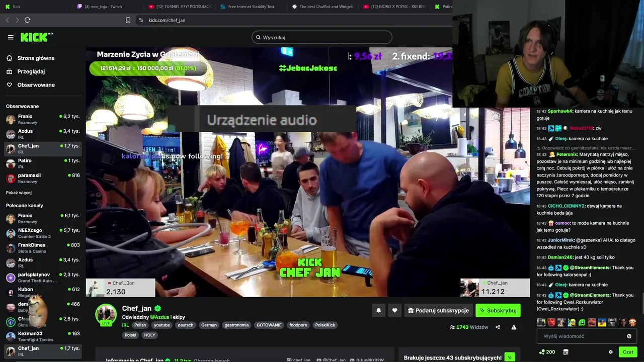
Task: Select the PolskiKick tag
Action: coord(325,325)
